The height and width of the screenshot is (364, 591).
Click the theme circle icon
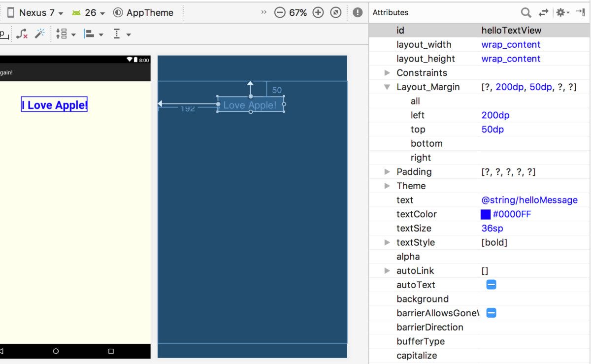118,13
